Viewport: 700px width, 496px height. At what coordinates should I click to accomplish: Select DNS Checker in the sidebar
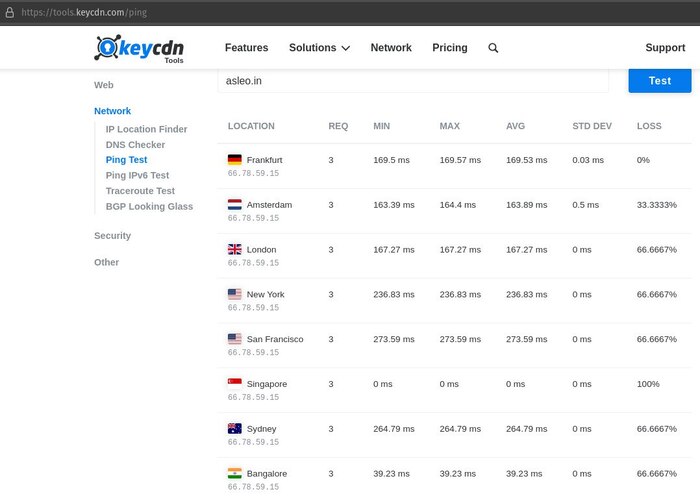click(135, 145)
